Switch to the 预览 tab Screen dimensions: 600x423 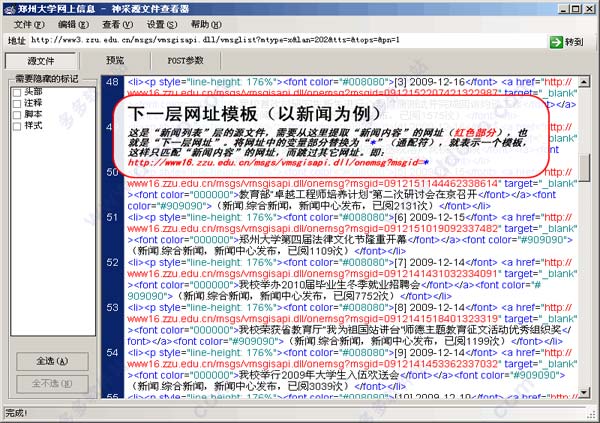tap(115, 60)
